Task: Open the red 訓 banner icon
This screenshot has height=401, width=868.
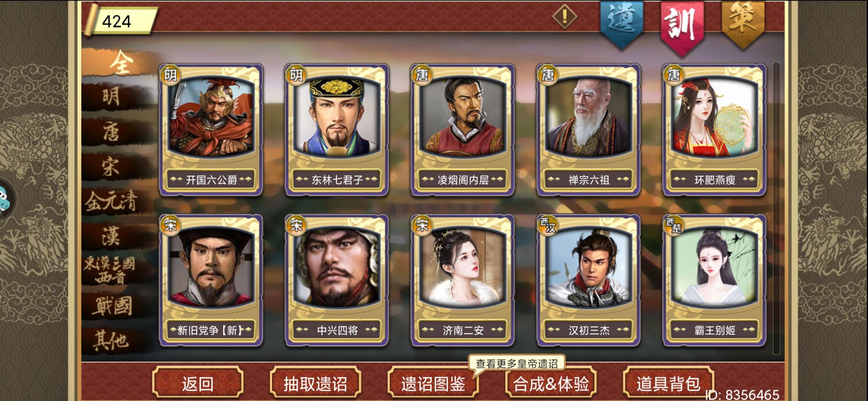Action: tap(682, 26)
